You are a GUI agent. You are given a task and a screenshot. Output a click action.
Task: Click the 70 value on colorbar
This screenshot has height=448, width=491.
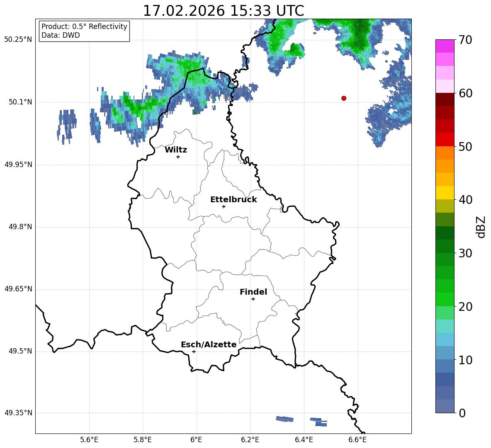tap(465, 40)
